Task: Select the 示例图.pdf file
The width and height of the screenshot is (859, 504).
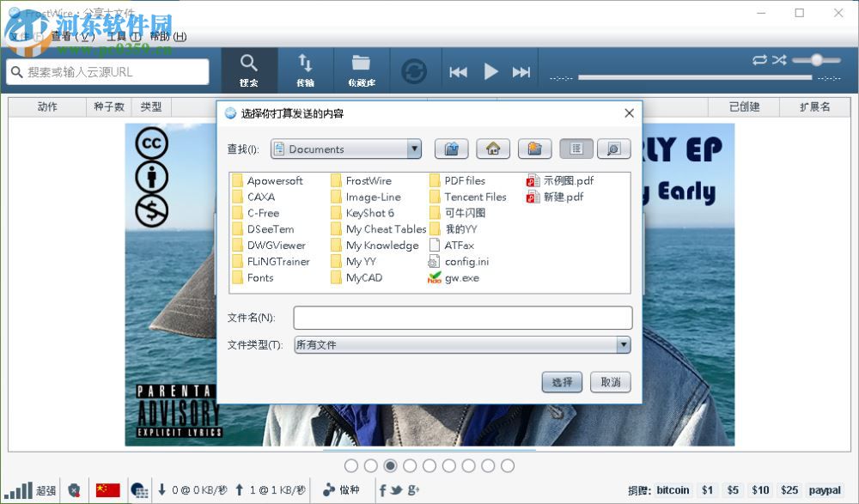Action: (x=569, y=180)
